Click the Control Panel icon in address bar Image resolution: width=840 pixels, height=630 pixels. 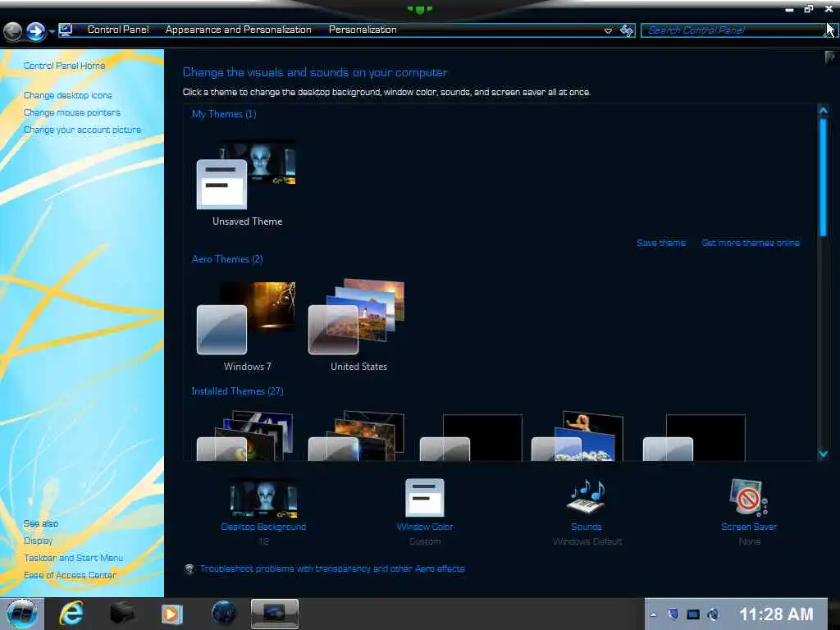[66, 30]
